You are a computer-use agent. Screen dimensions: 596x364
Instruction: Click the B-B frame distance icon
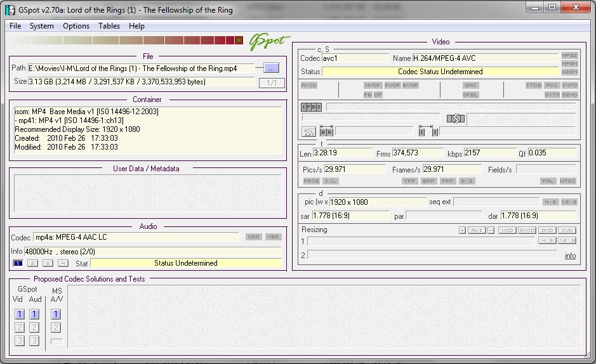coord(326,131)
